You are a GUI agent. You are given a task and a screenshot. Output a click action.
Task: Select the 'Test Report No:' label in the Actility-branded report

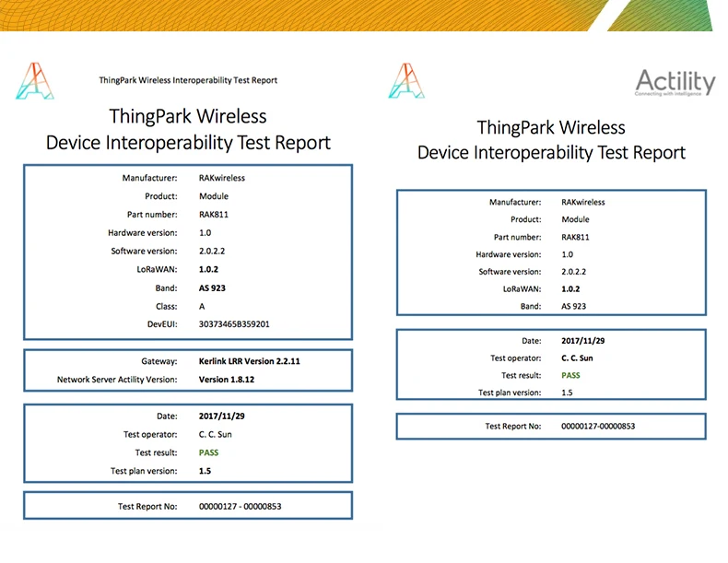pyautogui.click(x=513, y=426)
